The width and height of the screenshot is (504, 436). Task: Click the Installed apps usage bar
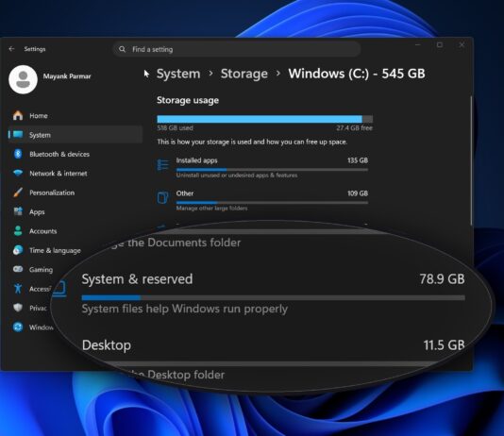click(x=272, y=169)
